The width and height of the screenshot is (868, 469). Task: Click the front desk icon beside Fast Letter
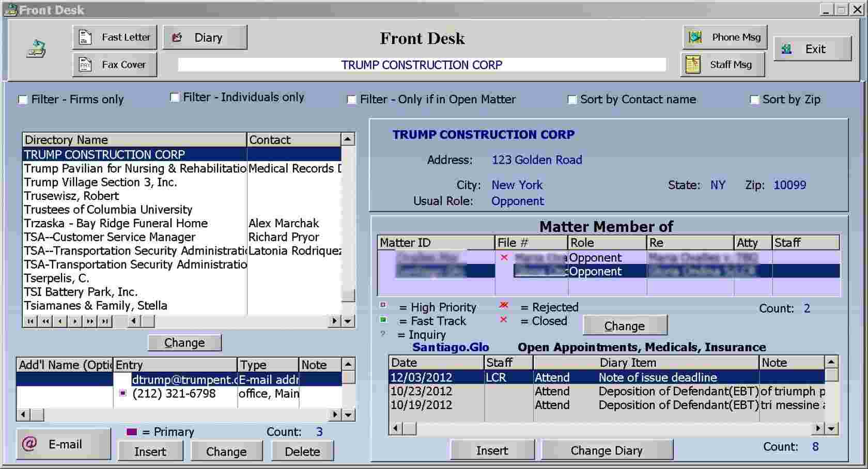(x=36, y=49)
